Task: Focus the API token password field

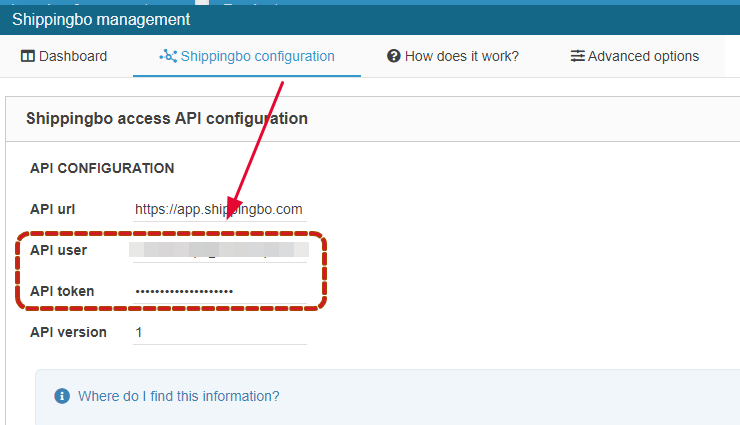Action: tap(220, 292)
